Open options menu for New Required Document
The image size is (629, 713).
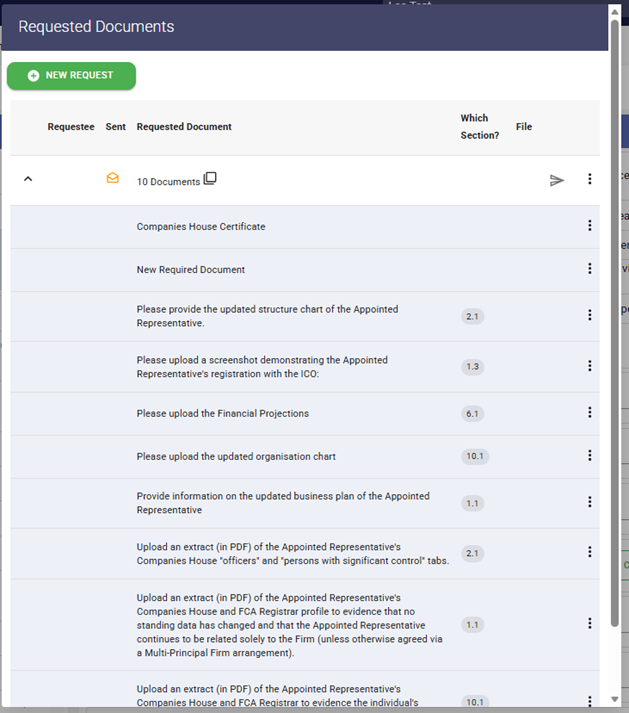(590, 269)
